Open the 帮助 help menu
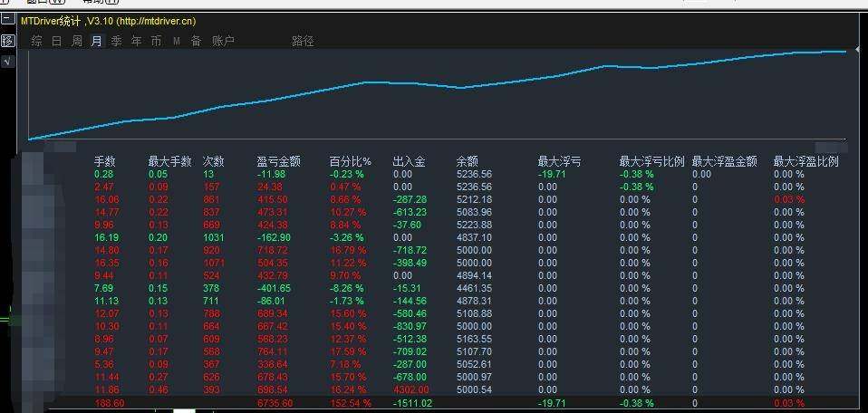The height and width of the screenshot is (413, 868). point(100,2)
